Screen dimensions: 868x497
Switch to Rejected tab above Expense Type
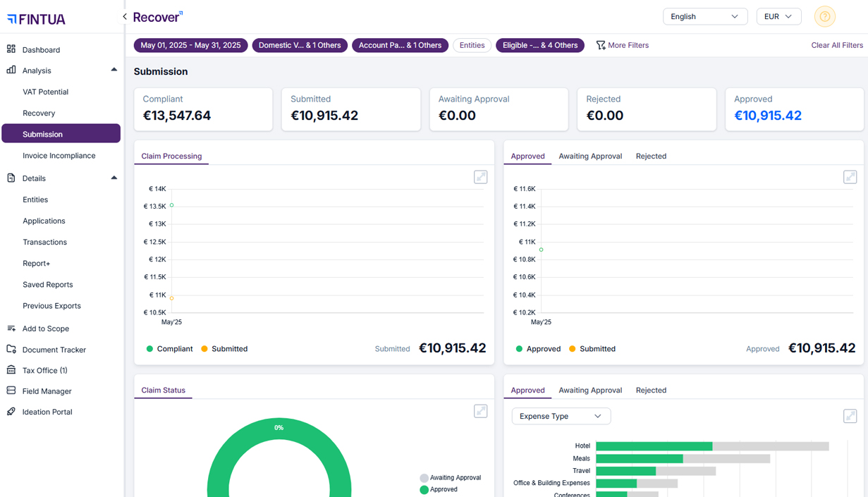pyautogui.click(x=651, y=390)
